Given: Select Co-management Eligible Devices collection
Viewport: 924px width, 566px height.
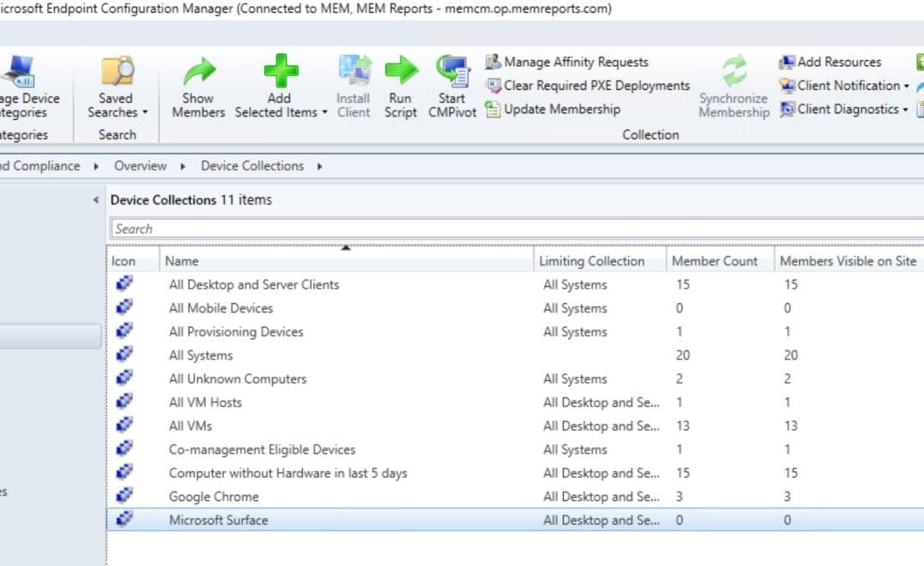Looking at the screenshot, I should 263,450.
